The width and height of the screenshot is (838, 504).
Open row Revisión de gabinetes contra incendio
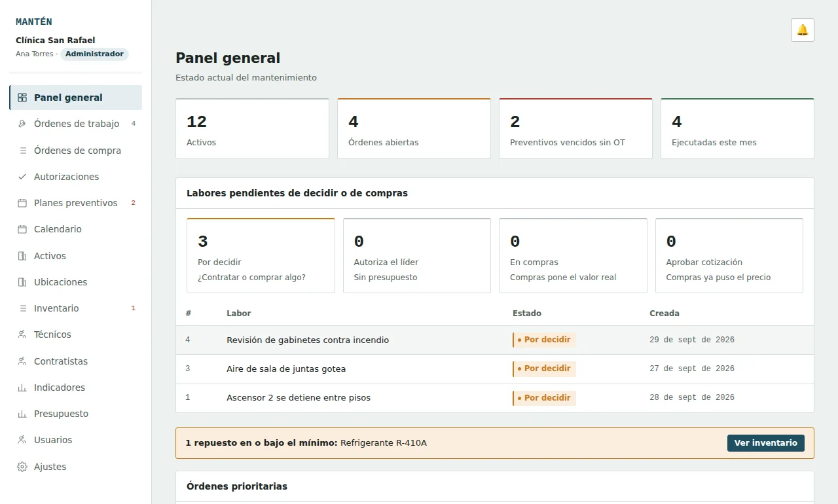(x=495, y=340)
